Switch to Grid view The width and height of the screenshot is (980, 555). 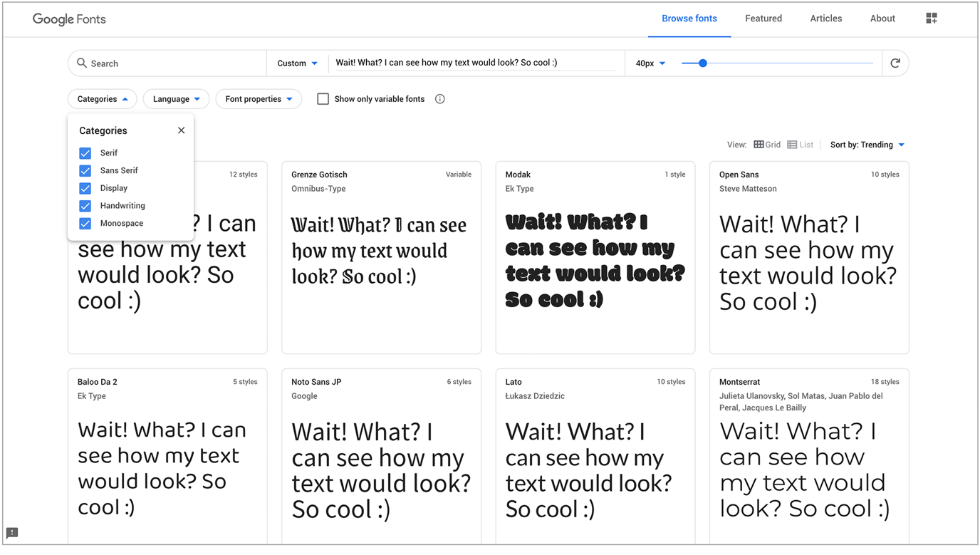767,145
